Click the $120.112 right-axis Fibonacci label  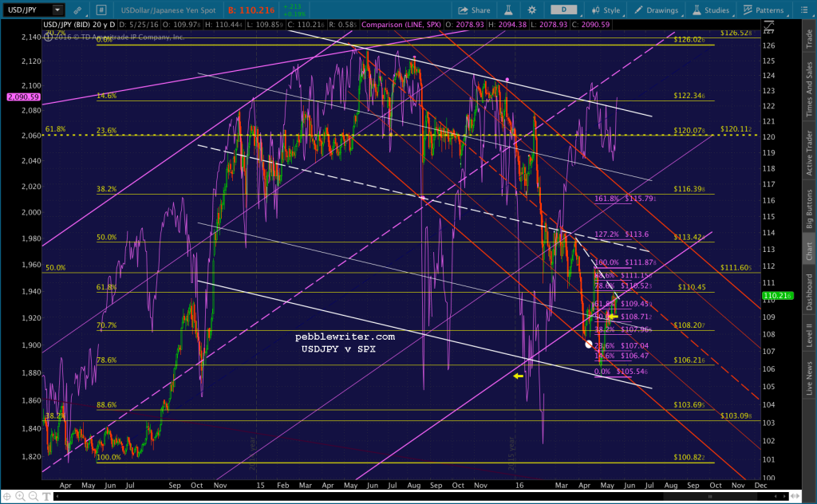point(736,128)
